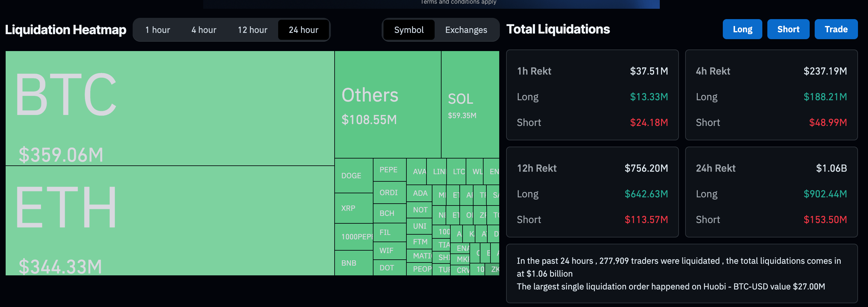This screenshot has height=307, width=868.
Task: Click the 1h Short value $24.18M
Action: pyautogui.click(x=648, y=122)
